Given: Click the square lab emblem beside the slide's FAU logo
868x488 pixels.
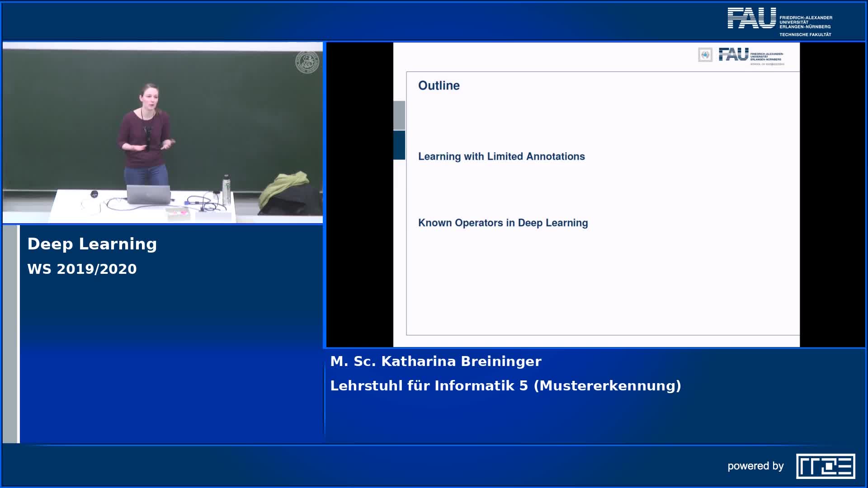Looking at the screenshot, I should 705,55.
